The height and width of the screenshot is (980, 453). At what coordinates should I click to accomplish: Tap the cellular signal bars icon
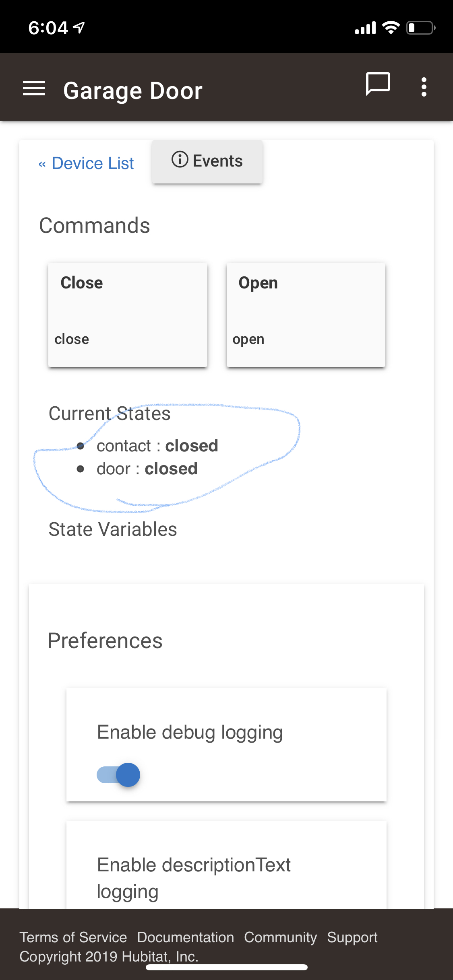point(365,28)
